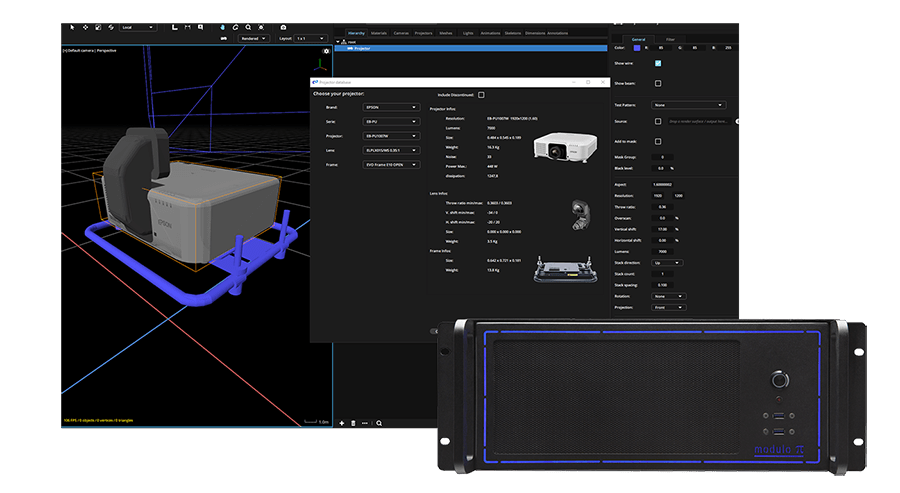
Task: Click the Stack spacing value field
Action: [x=662, y=285]
